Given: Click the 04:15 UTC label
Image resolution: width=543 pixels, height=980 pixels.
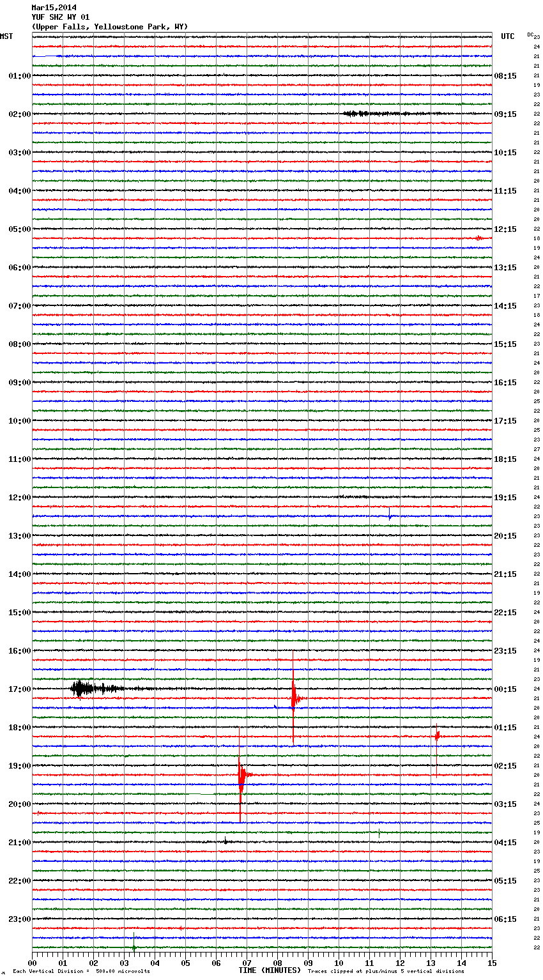Looking at the screenshot, I should point(505,843).
